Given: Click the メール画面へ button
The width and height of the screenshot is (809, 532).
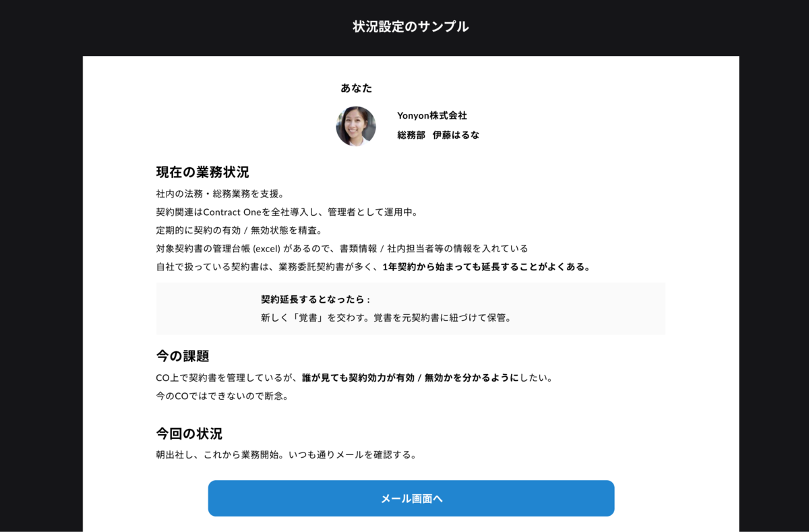Looking at the screenshot, I should (411, 498).
